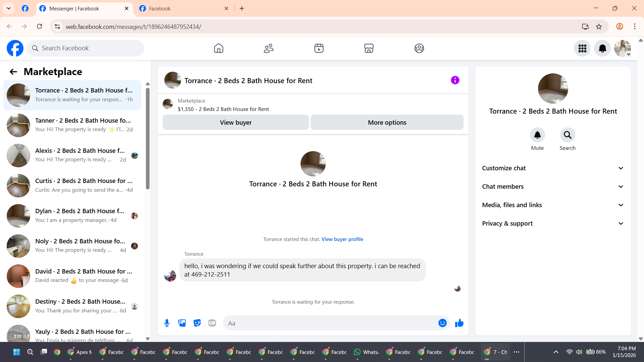The height and width of the screenshot is (362, 644).
Task: Open the Marketplace icon in top navigation
Action: [x=369, y=48]
